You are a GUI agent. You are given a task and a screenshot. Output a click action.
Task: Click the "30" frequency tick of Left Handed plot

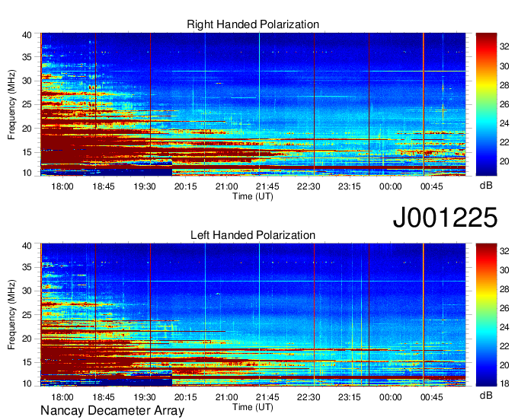(x=27, y=291)
